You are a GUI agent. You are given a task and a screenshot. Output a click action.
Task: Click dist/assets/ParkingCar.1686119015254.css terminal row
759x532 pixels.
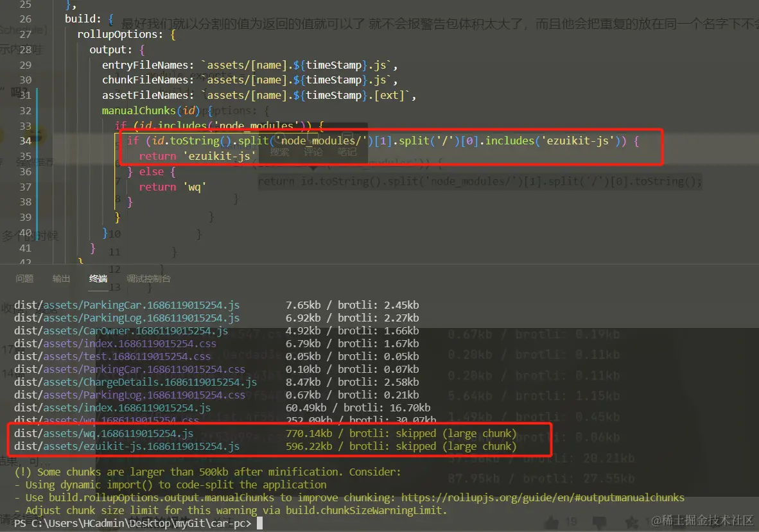(216, 370)
